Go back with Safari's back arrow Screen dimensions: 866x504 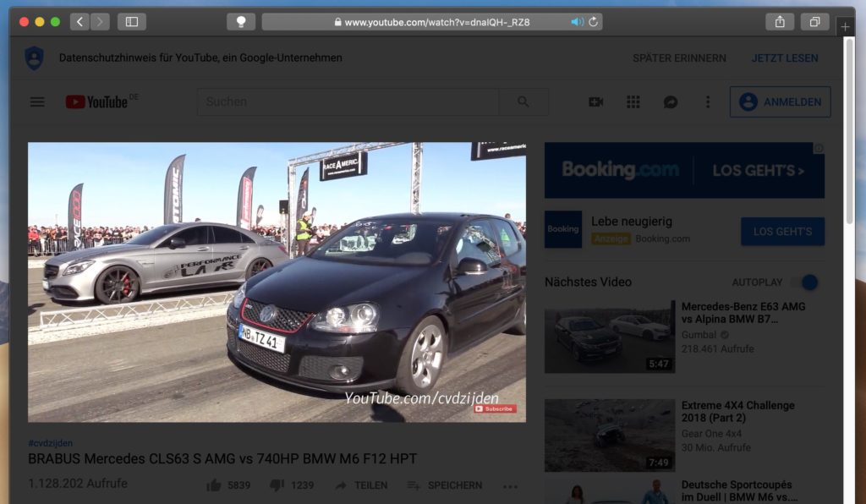point(80,22)
